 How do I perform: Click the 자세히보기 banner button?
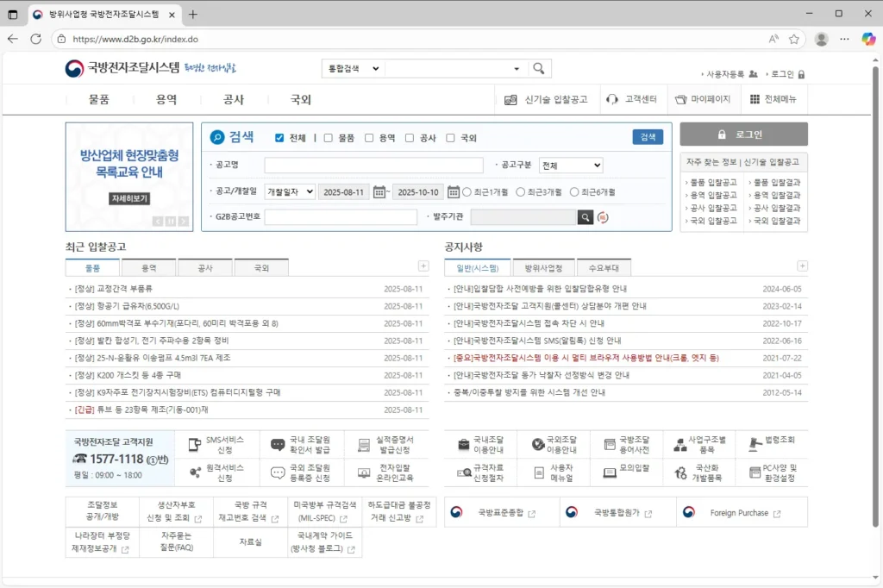(129, 198)
